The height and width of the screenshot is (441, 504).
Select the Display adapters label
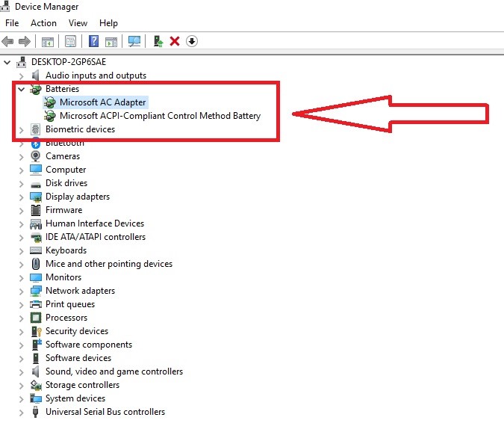pyautogui.click(x=78, y=197)
